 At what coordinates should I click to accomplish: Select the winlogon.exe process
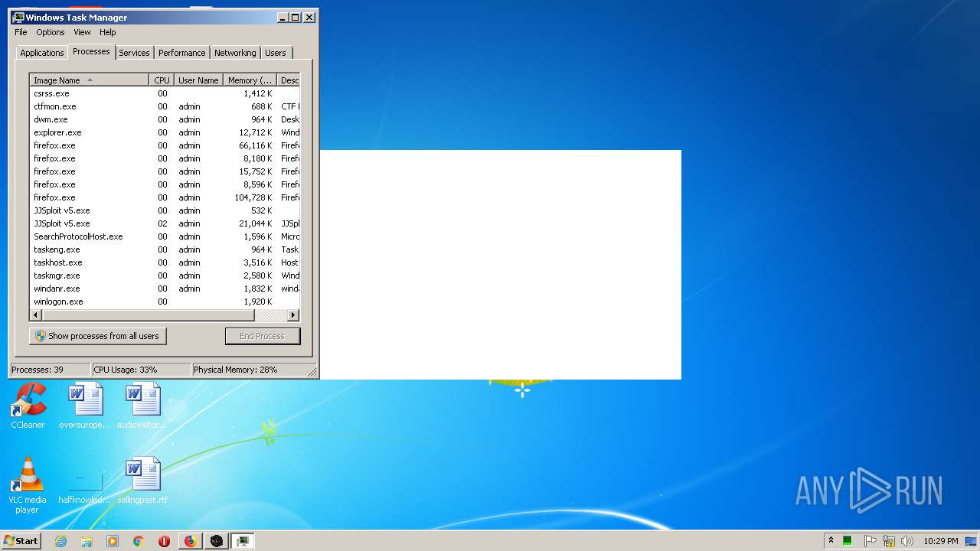165,302
